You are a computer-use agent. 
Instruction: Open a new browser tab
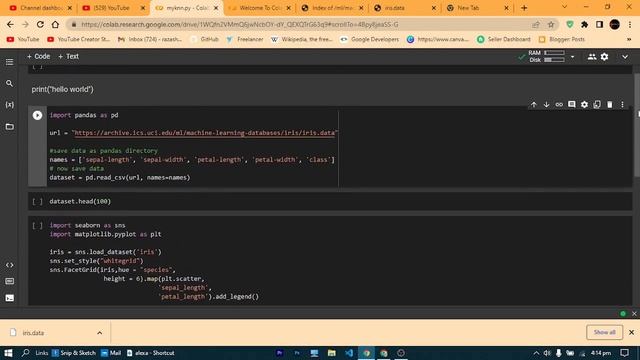click(524, 8)
